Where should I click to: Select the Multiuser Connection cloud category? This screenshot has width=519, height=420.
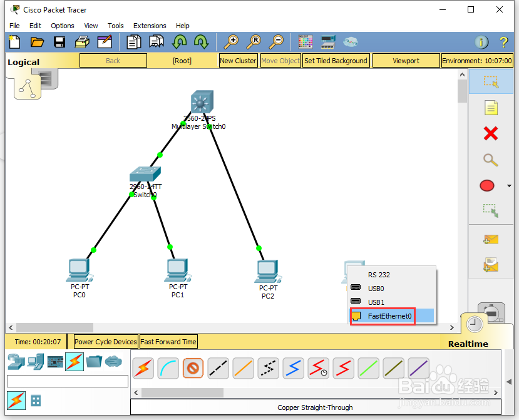[x=113, y=361]
